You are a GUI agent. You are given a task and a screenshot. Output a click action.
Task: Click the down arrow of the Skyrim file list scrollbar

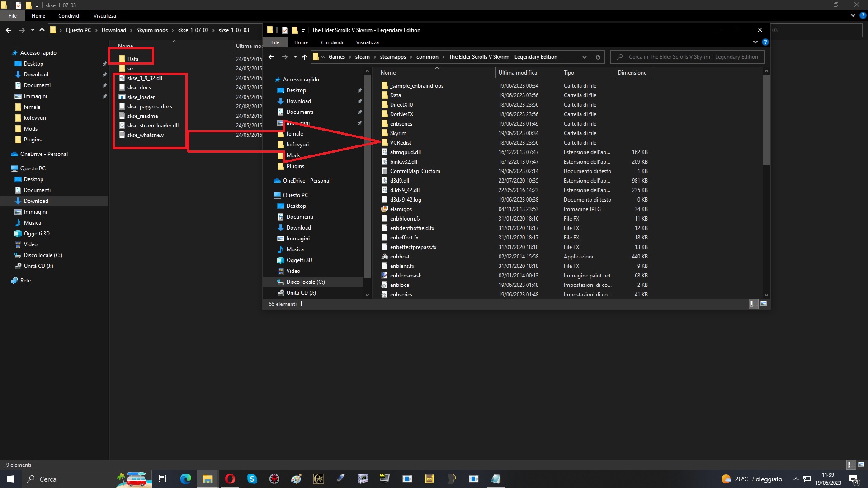[x=766, y=295]
